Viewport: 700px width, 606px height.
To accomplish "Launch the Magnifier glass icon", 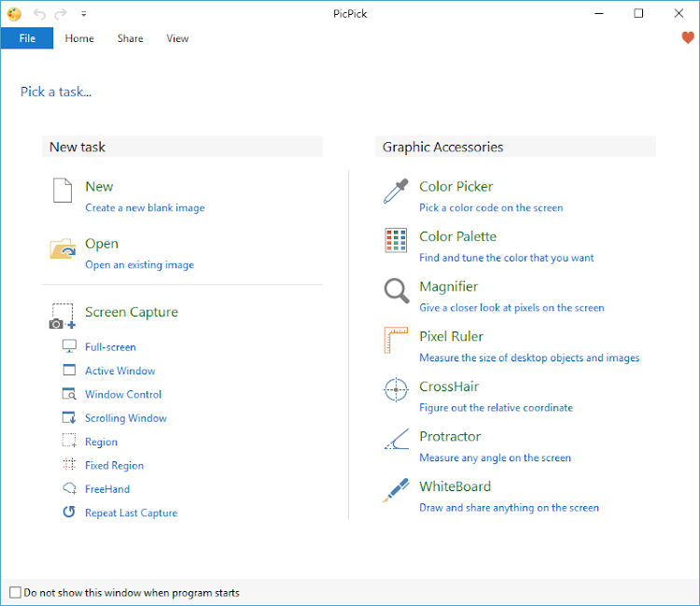I will coord(396,290).
